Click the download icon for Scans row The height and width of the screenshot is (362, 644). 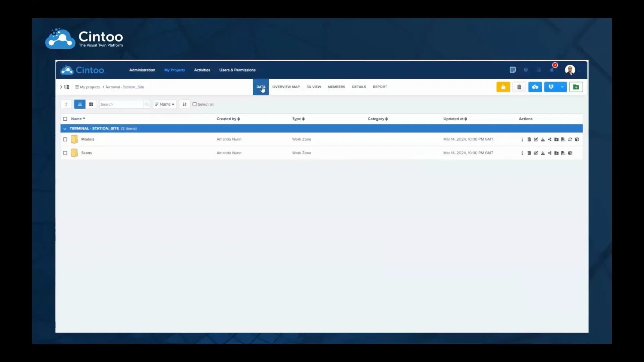click(543, 153)
